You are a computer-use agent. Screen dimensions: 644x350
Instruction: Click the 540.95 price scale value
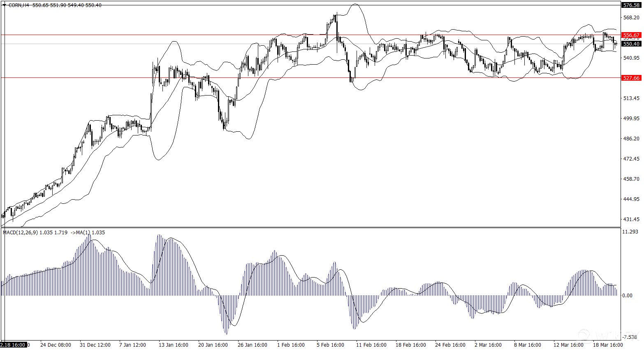(631, 58)
